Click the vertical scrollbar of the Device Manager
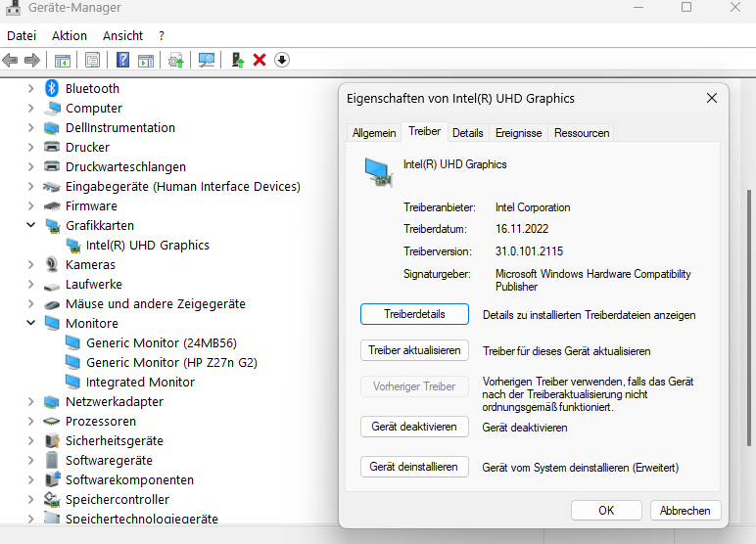 click(749, 318)
